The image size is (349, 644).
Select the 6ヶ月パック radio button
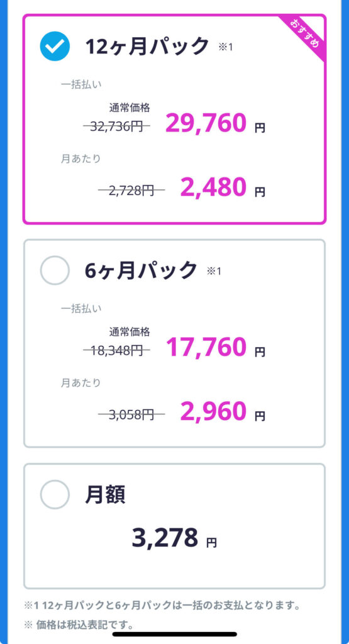pyautogui.click(x=55, y=270)
